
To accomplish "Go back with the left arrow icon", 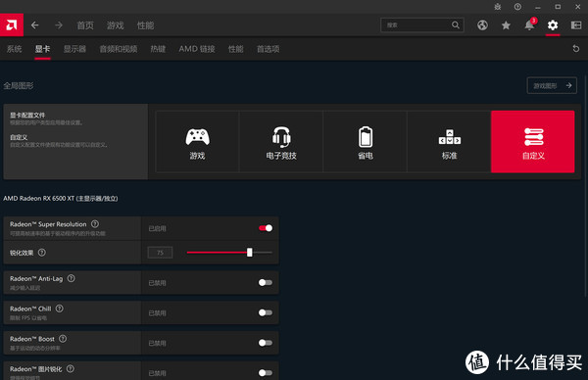I will (35, 25).
